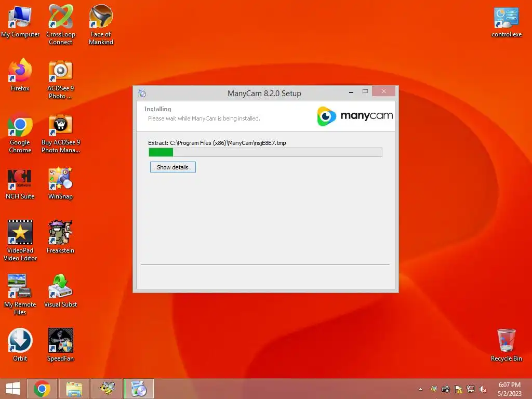Open Action Center flag tray icon

[458, 389]
